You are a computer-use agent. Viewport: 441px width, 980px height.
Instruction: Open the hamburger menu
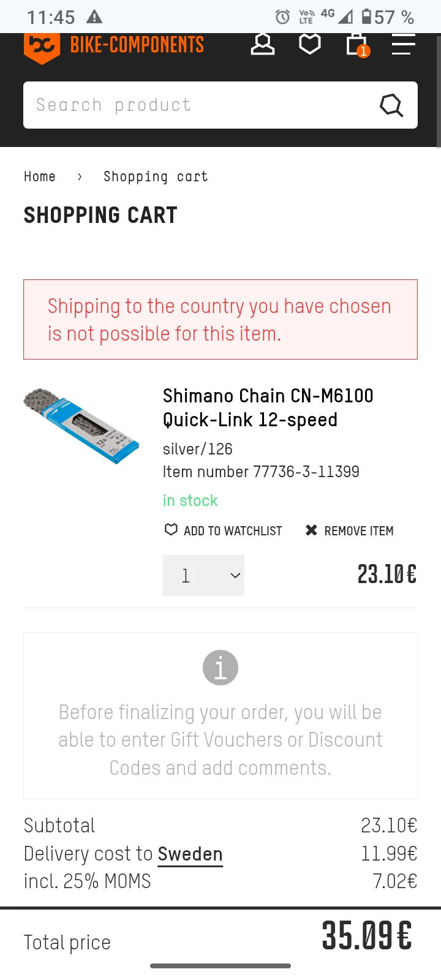(x=403, y=45)
